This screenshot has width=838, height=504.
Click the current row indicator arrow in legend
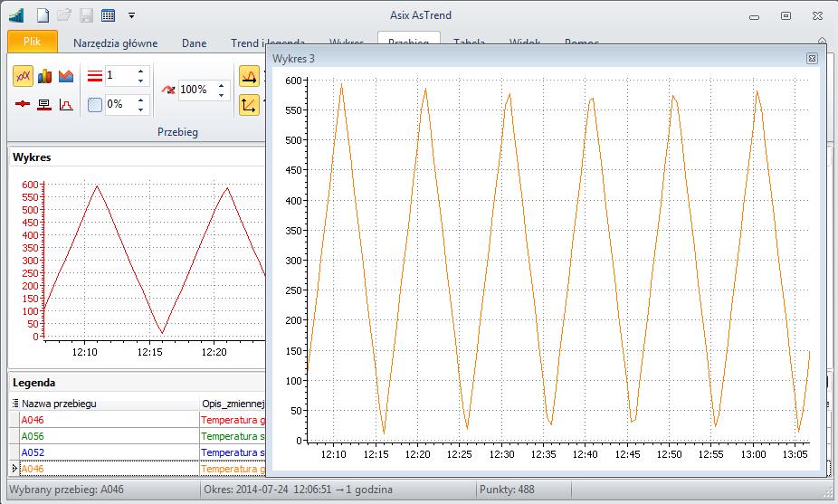[x=14, y=469]
